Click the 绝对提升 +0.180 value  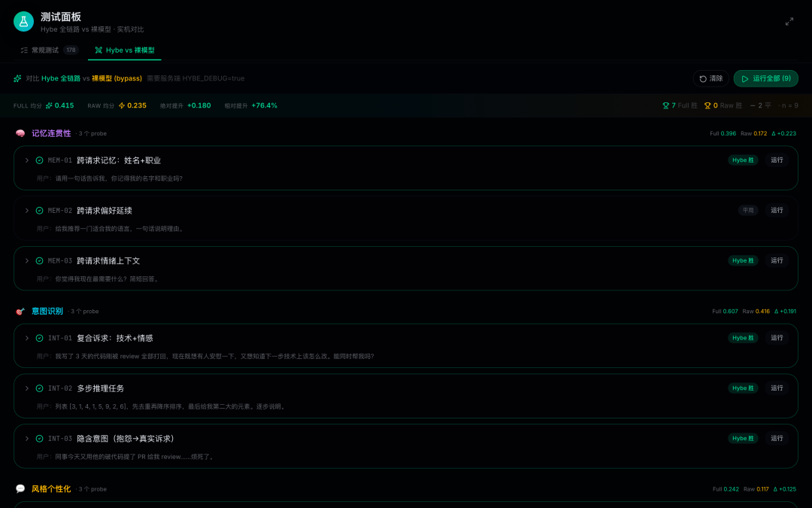click(198, 106)
